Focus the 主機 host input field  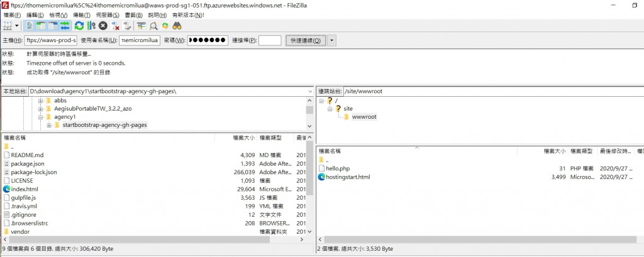tap(51, 40)
